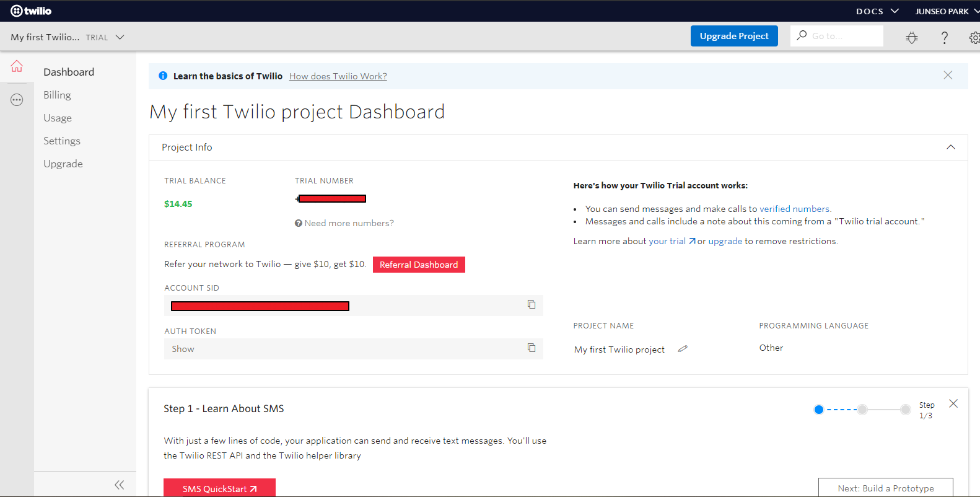Screen dimensions: 980x497
Task: Open the debugger bug icon
Action: (x=912, y=37)
